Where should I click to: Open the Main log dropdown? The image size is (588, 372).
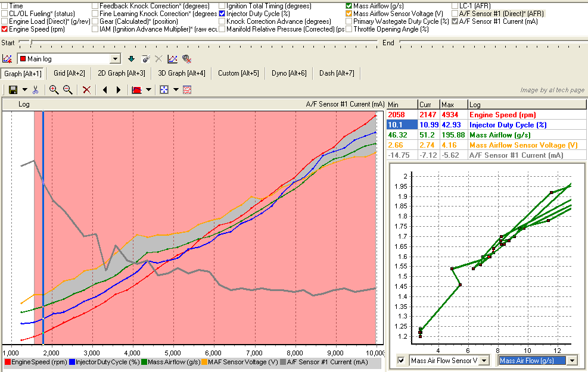(116, 59)
